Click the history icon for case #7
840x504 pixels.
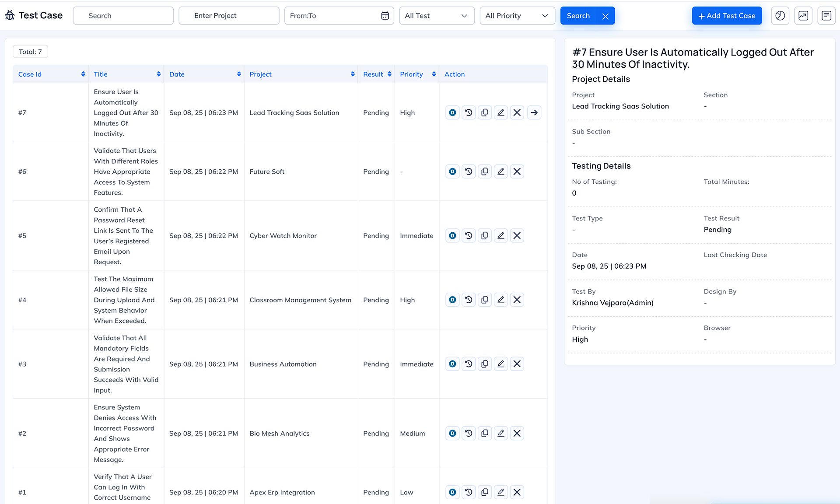point(469,112)
